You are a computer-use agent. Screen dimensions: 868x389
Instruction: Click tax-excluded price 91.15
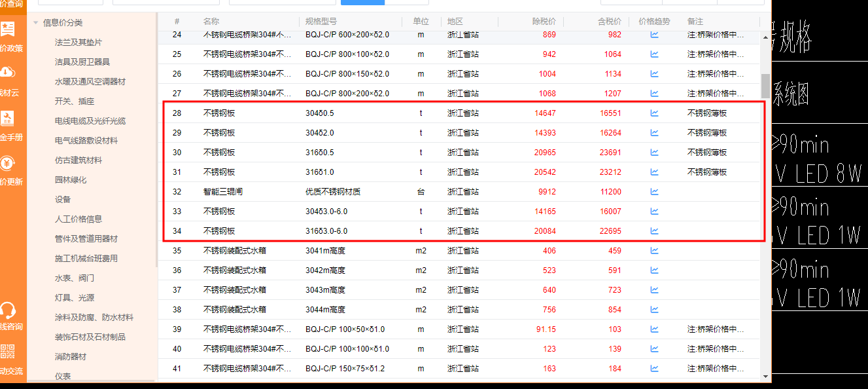click(x=546, y=329)
